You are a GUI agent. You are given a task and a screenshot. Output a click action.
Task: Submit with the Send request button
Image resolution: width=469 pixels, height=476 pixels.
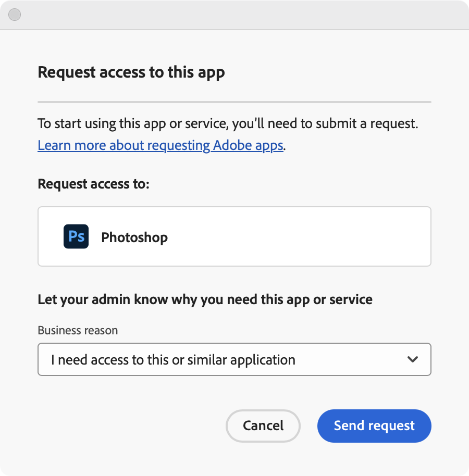tap(374, 425)
